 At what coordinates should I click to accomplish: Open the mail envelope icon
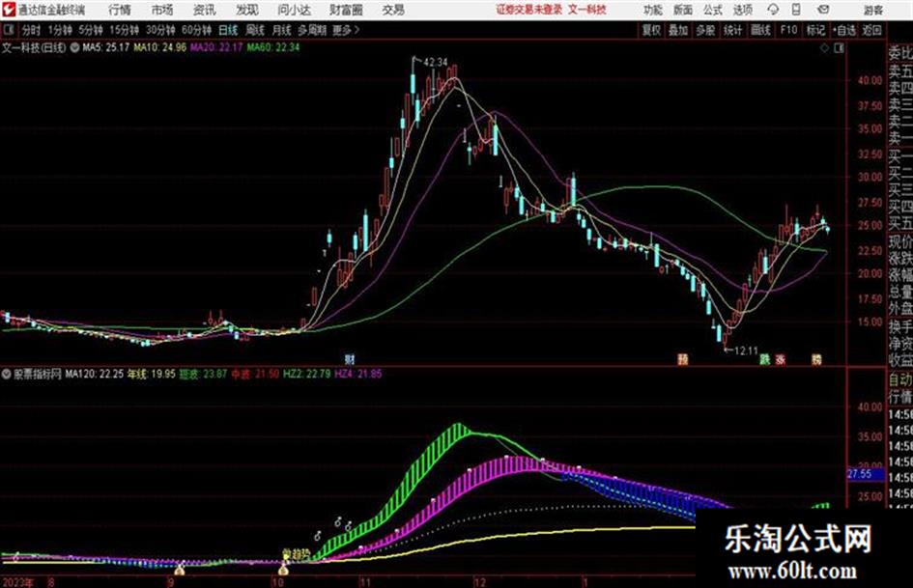(x=823, y=10)
